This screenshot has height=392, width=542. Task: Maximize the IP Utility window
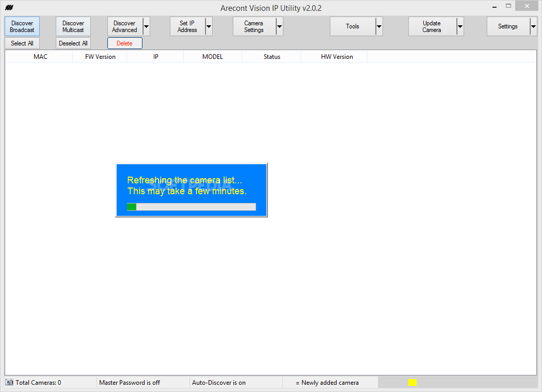[x=508, y=6]
